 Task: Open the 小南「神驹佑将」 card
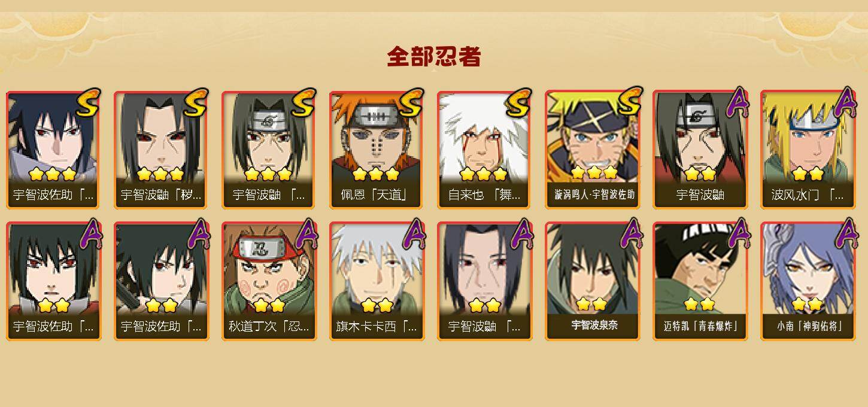[x=808, y=281]
